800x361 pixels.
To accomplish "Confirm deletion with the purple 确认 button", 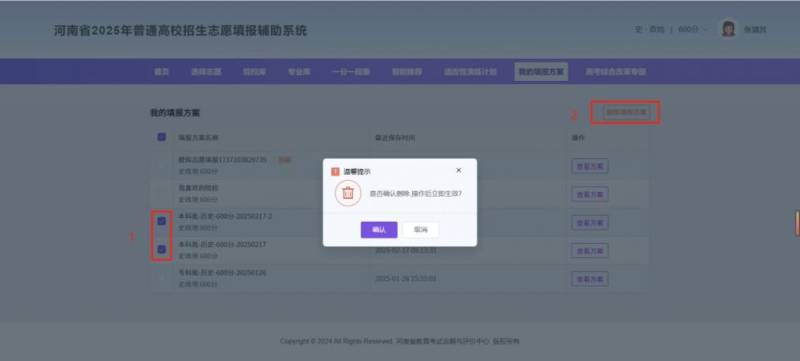I will point(379,230).
